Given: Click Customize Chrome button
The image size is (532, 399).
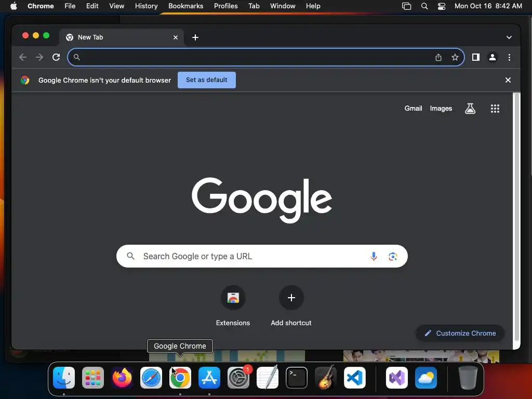Looking at the screenshot, I should tap(460, 333).
